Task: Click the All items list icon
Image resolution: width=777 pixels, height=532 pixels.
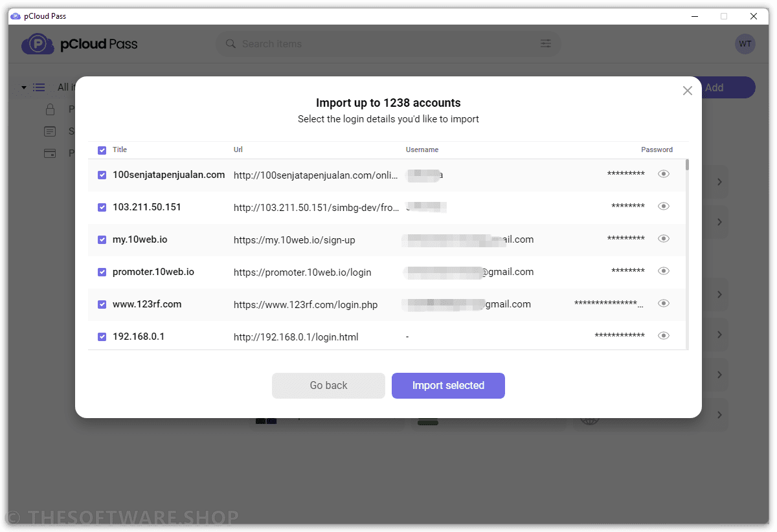Action: [39, 87]
